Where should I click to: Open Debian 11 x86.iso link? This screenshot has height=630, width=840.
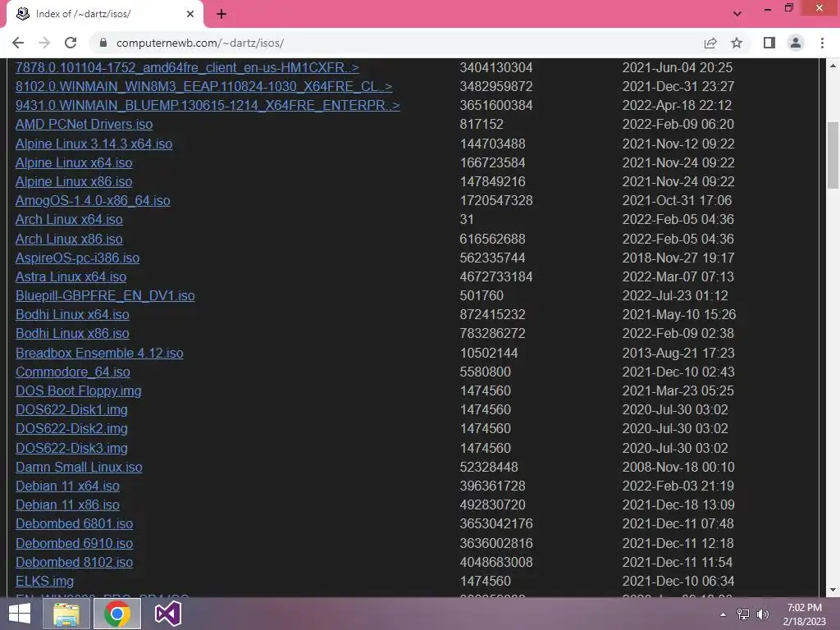coord(67,504)
